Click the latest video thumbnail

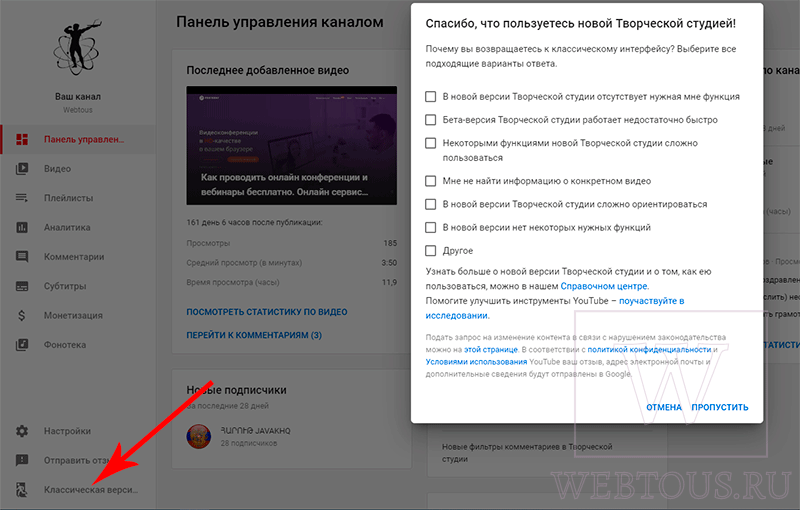pos(291,145)
